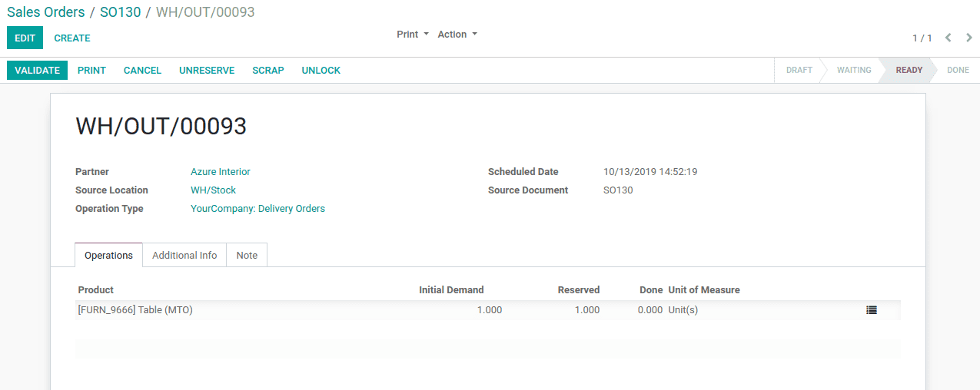Open the Additional Info tab
The image size is (980, 390).
pyautogui.click(x=184, y=255)
